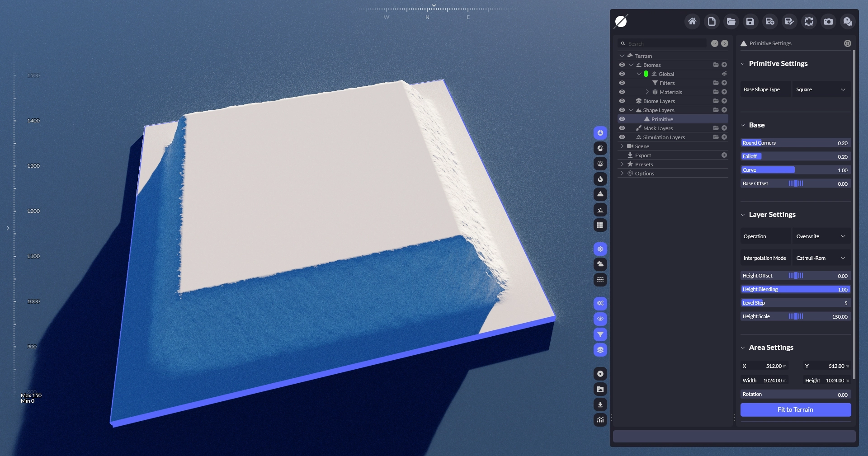The height and width of the screenshot is (456, 868).
Task: Click the refresh arrows icon in top toolbar
Action: click(809, 21)
